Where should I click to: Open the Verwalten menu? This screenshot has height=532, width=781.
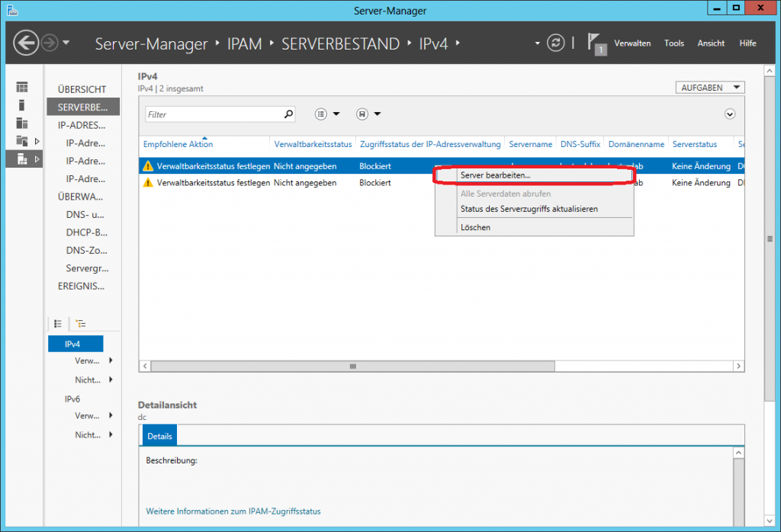pos(632,43)
